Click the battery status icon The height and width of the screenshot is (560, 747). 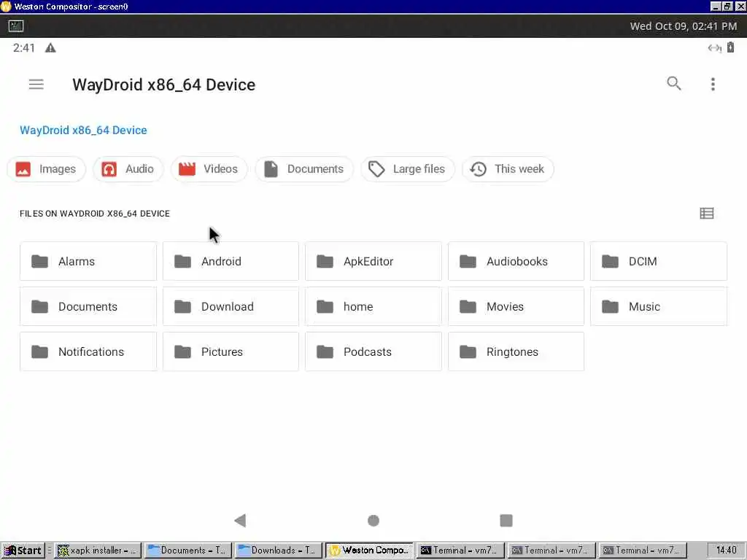(x=730, y=47)
